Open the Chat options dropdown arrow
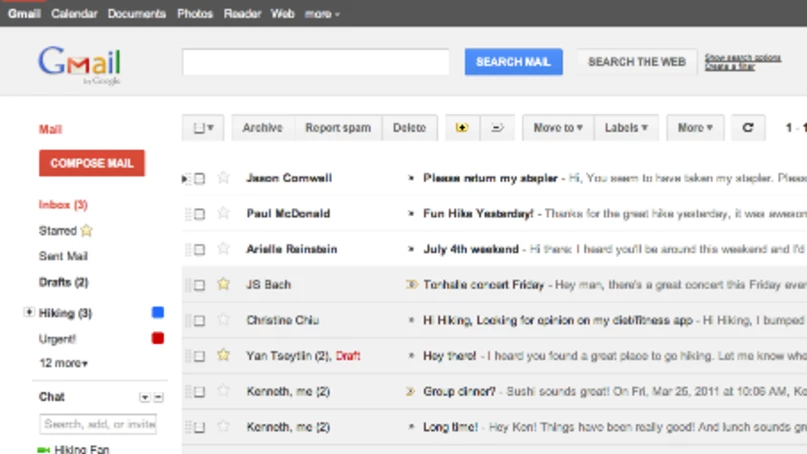Screen dimensions: 807x454 145,397
